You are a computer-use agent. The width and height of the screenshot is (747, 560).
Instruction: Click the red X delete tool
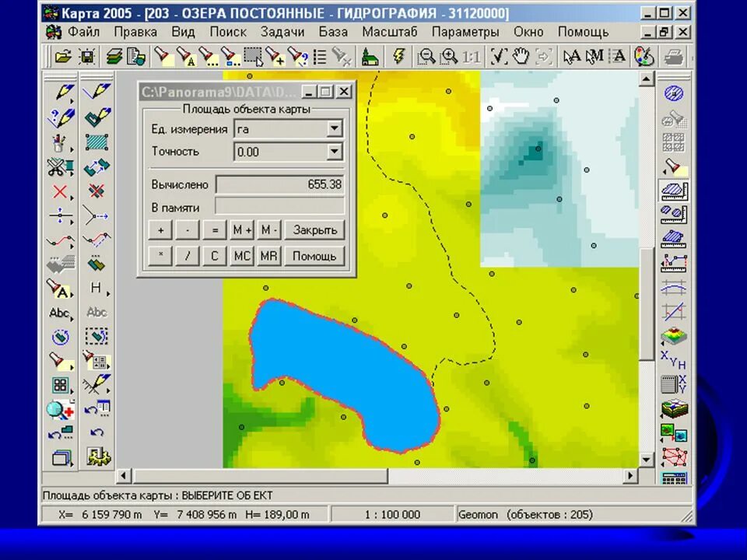(61, 192)
